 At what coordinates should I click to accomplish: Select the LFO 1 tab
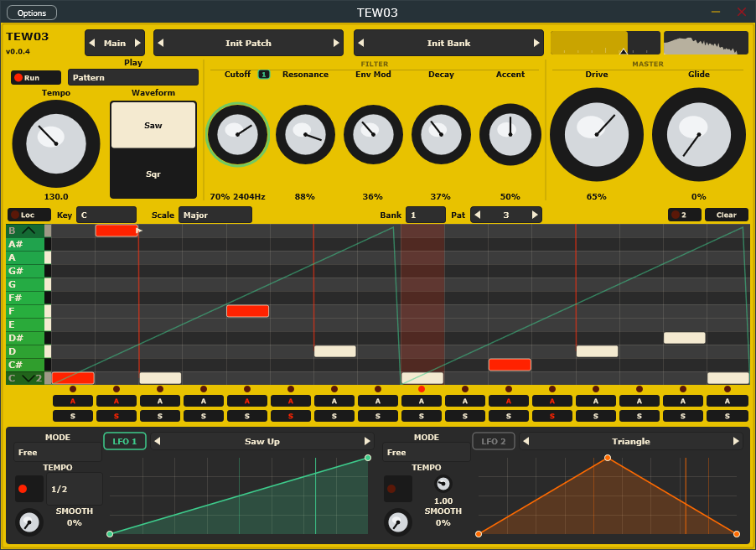[125, 441]
